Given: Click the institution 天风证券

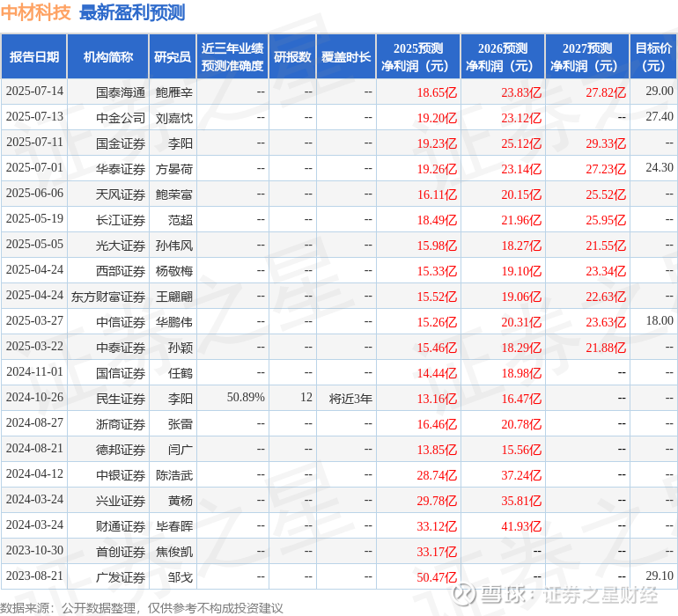Looking at the screenshot, I should click(121, 194).
